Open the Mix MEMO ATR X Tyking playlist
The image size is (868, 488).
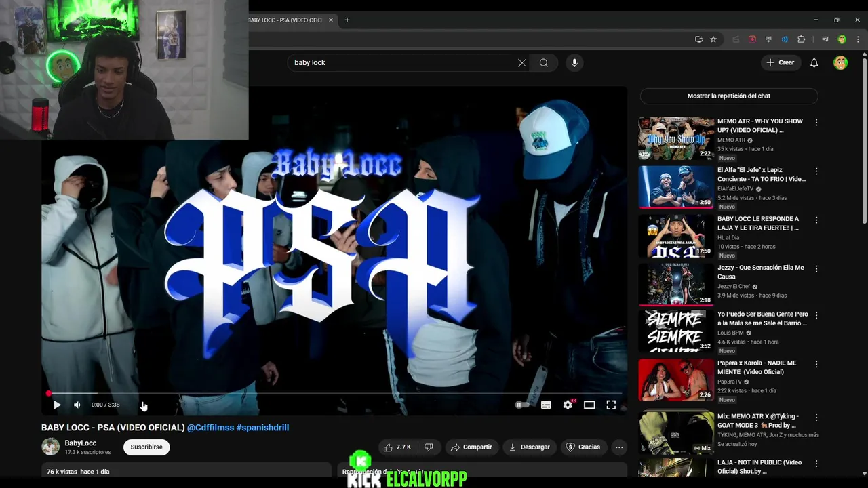[x=757, y=420]
